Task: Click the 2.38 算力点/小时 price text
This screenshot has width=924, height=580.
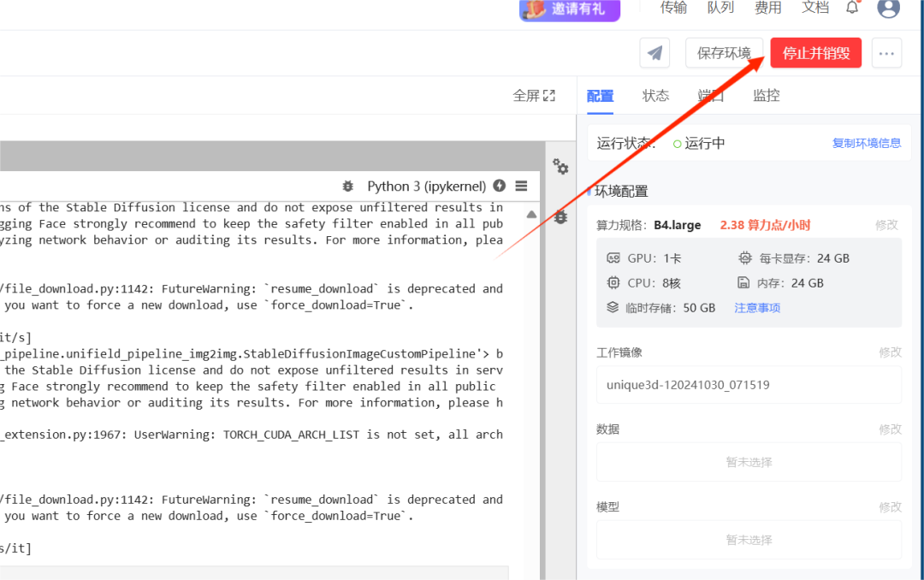Action: pyautogui.click(x=765, y=225)
